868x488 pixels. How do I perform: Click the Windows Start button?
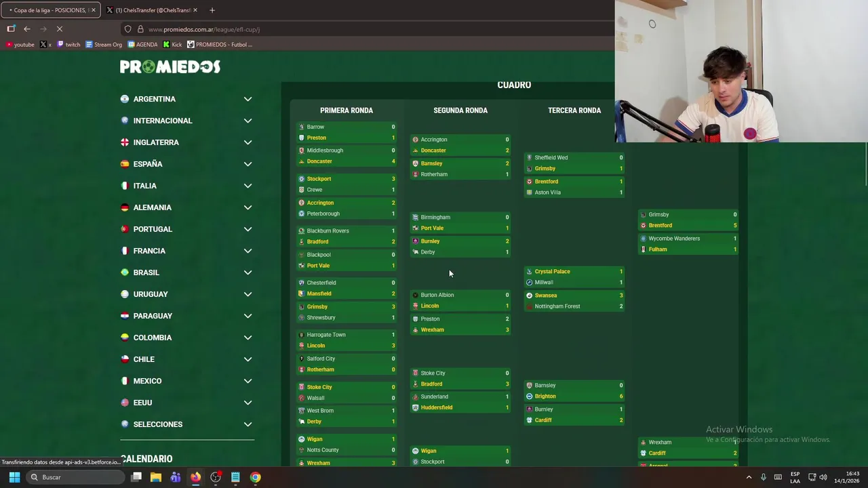[x=14, y=477]
